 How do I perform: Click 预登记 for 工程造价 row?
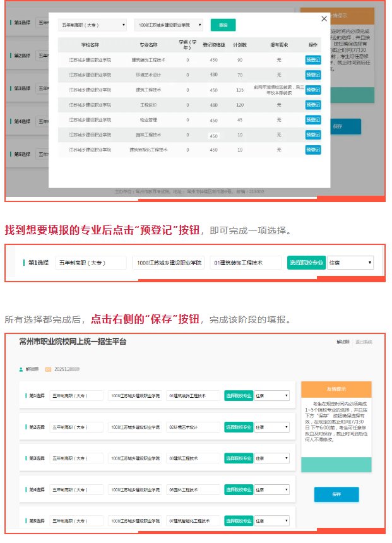[x=313, y=105]
